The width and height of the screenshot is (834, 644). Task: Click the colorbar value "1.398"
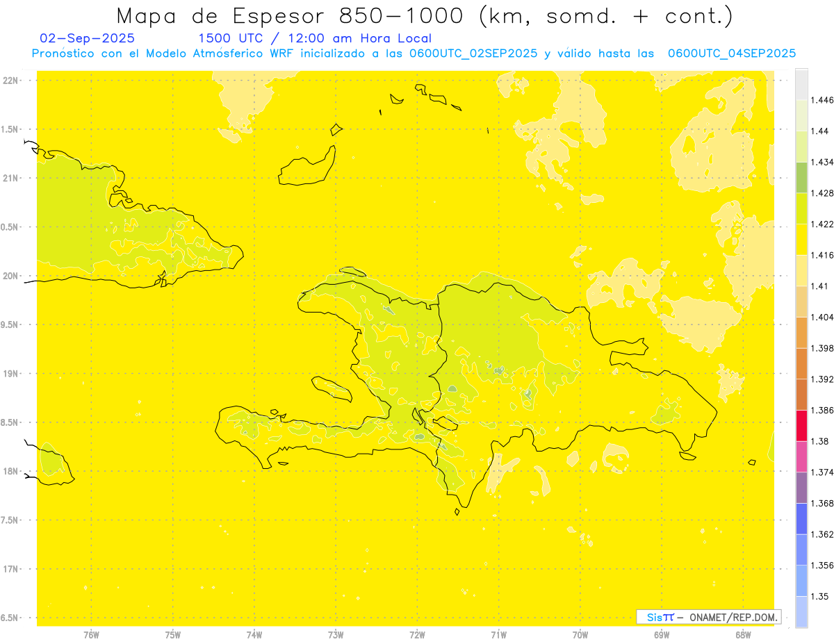pyautogui.click(x=821, y=348)
